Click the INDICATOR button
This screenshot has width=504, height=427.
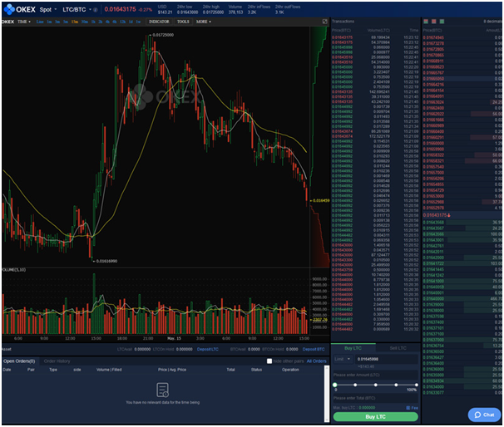click(159, 22)
